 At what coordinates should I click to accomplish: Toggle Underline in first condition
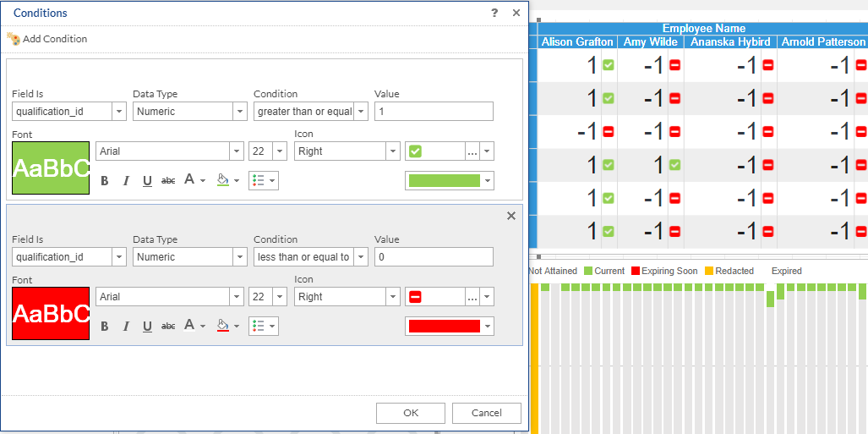coord(147,181)
